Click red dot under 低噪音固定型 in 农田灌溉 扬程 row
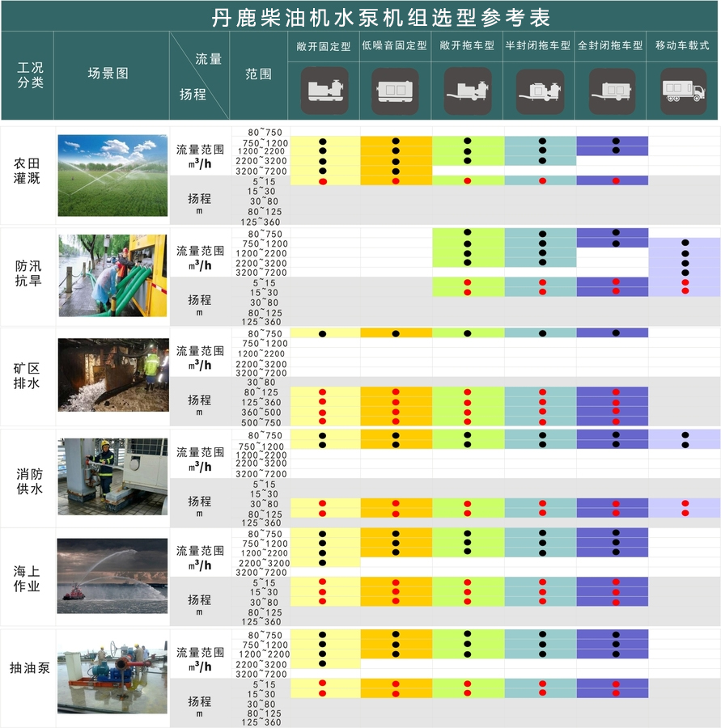The width and height of the screenshot is (721, 728). (396, 181)
